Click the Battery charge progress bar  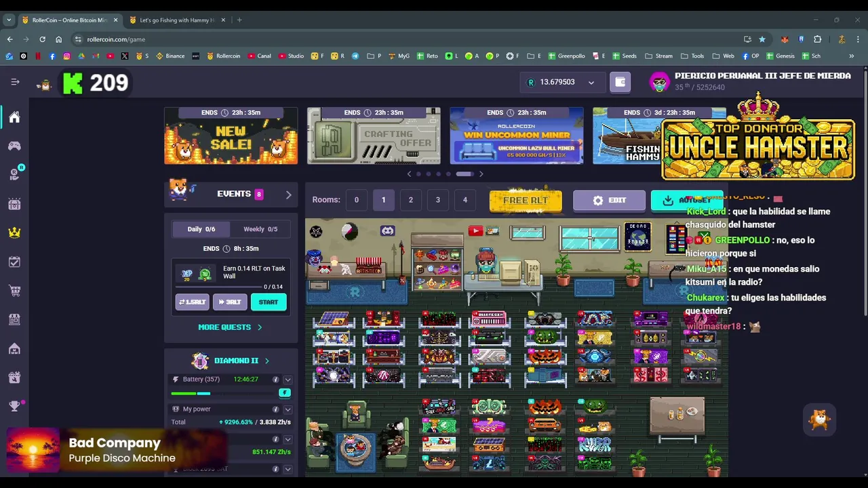point(224,393)
